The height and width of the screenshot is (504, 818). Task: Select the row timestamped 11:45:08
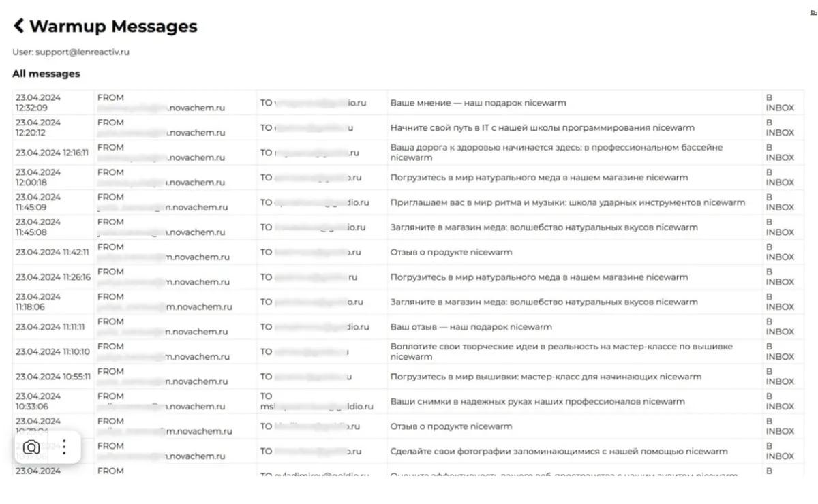tap(408, 227)
